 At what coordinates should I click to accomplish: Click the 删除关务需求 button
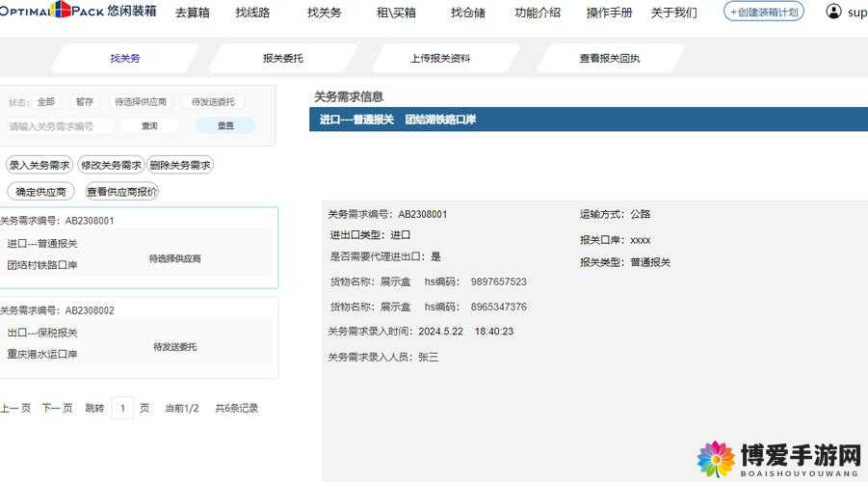coord(180,165)
